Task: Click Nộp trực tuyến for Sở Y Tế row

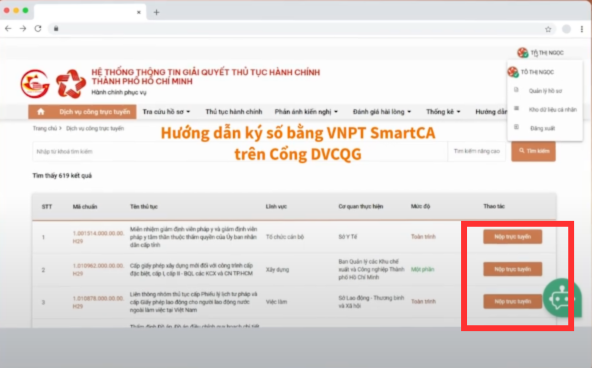Action: (512, 237)
